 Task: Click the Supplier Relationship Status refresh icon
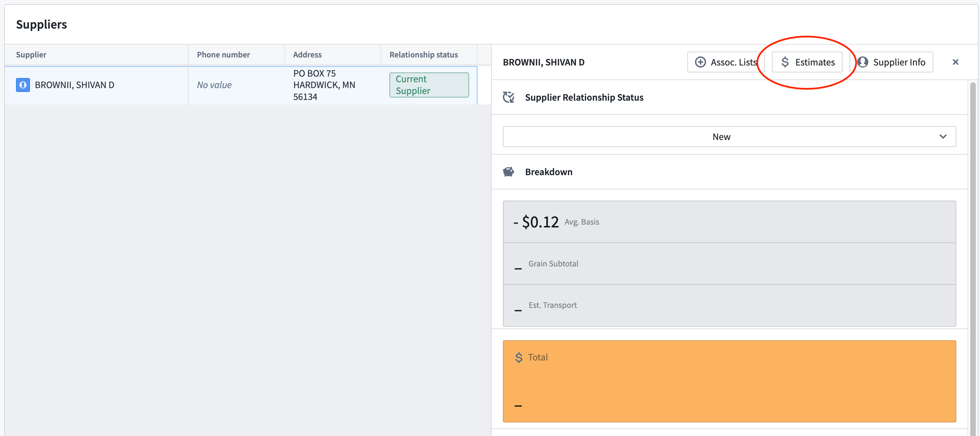pos(509,98)
